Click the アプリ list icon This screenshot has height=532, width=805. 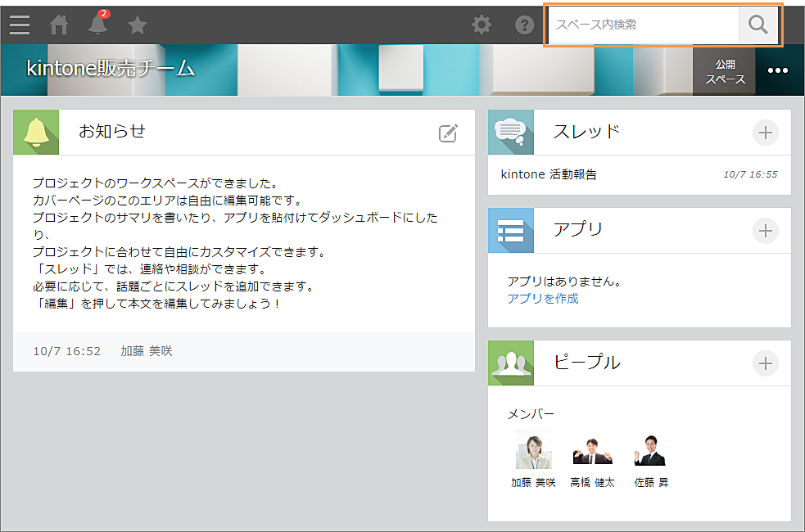pos(511,230)
